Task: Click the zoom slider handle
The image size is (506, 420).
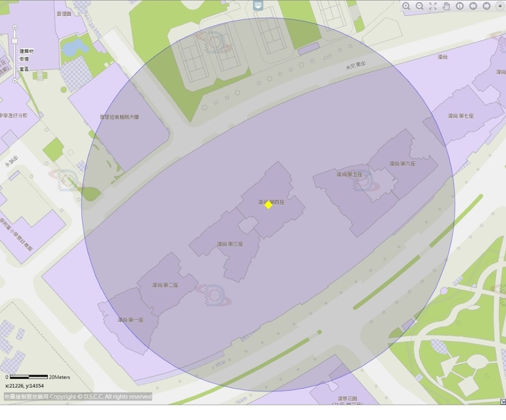Action: click(15, 40)
